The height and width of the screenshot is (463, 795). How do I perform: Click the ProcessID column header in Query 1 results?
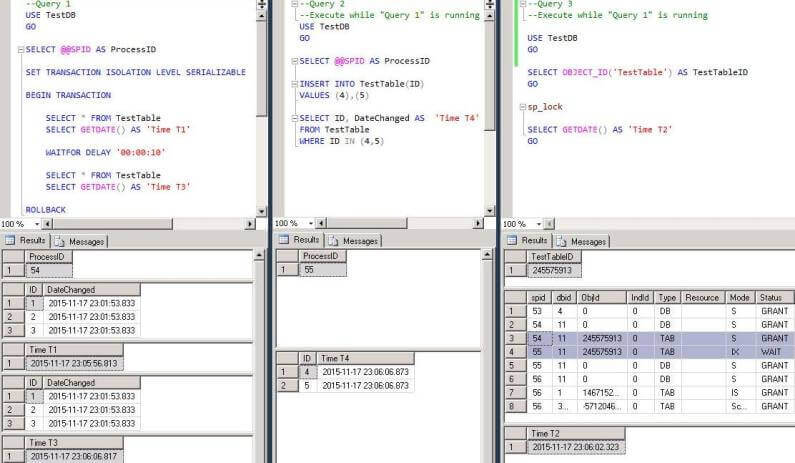48,257
